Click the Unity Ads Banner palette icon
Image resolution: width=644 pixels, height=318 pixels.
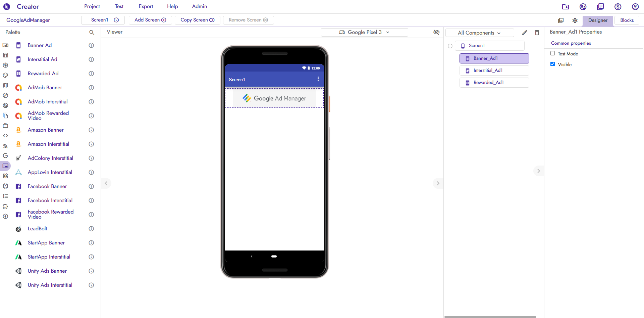point(19,271)
